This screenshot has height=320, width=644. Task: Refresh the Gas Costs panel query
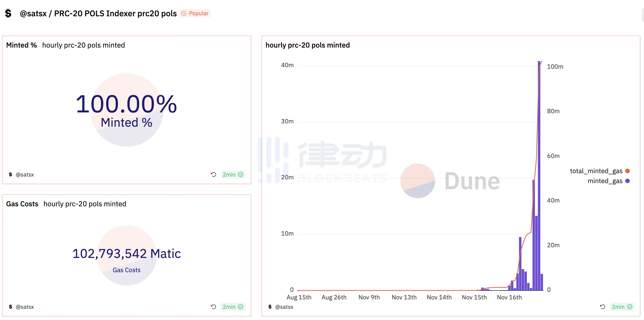(x=213, y=307)
